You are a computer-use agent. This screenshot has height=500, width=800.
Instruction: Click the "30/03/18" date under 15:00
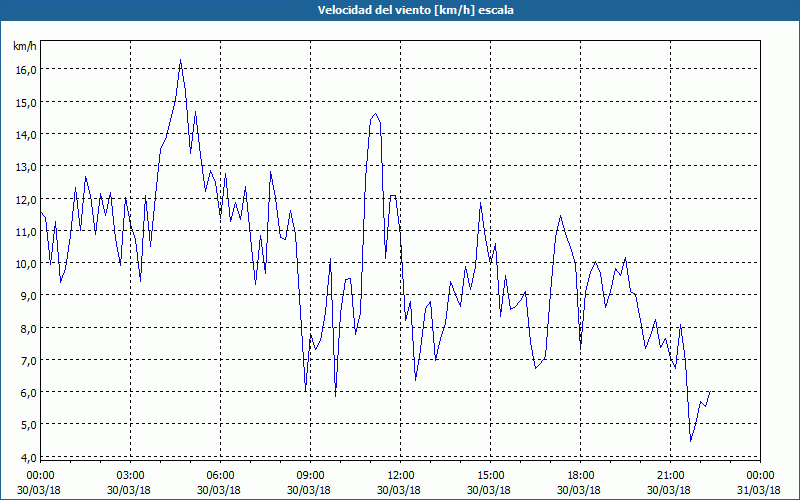click(x=489, y=490)
